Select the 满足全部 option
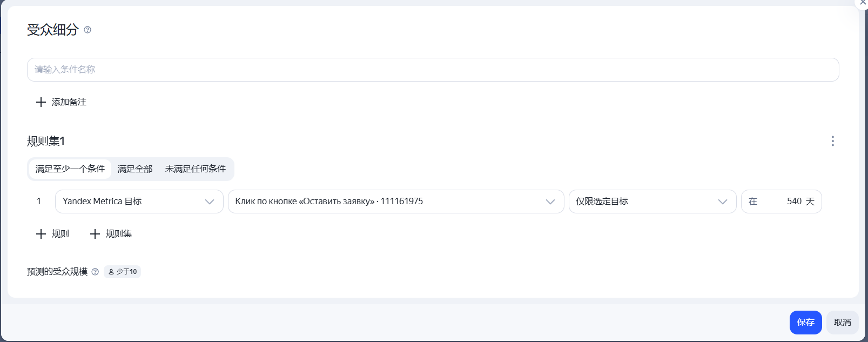868x342 pixels. click(x=135, y=169)
